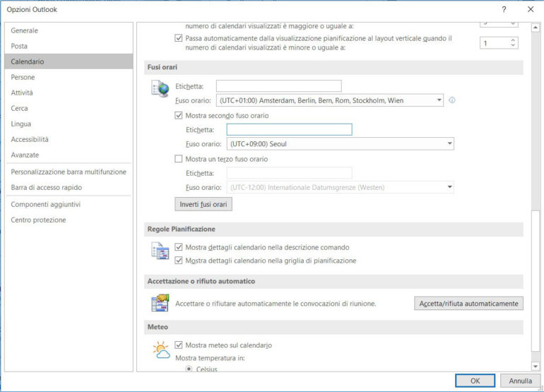
Task: Open the Generale options category
Action: (69, 30)
